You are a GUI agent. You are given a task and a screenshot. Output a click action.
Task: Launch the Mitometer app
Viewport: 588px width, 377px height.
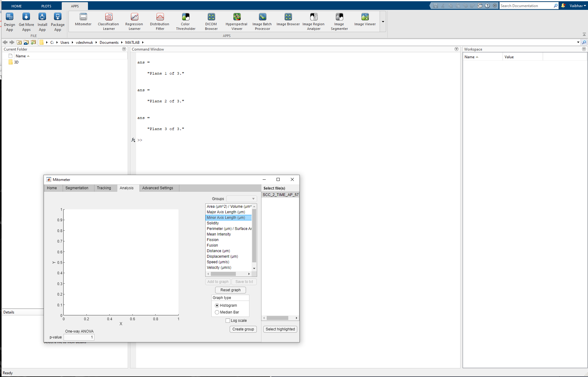click(83, 21)
